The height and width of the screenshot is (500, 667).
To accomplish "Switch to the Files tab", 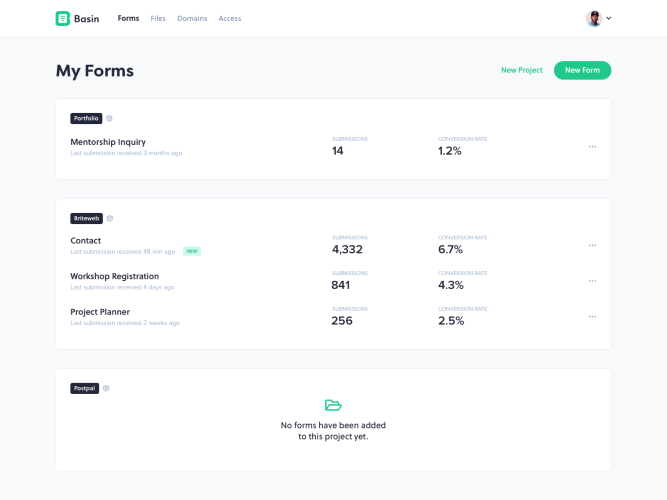I will 158,18.
